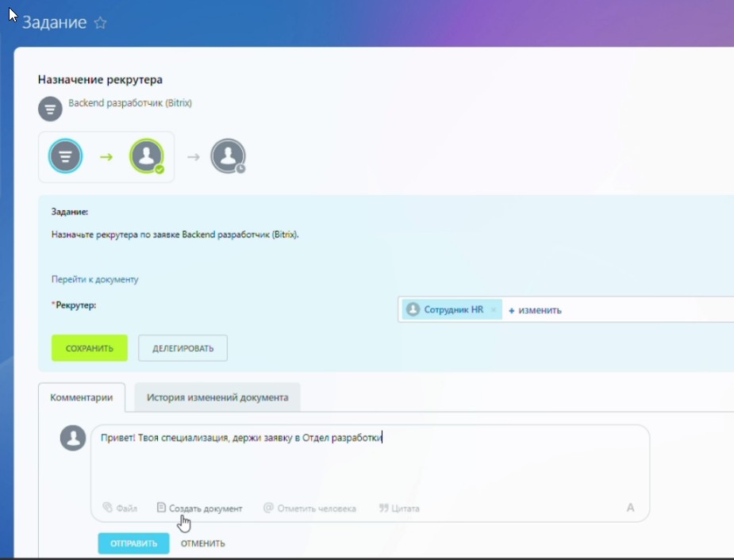Toggle text formatting panel A icon
The width and height of the screenshot is (734, 560).
(x=631, y=508)
